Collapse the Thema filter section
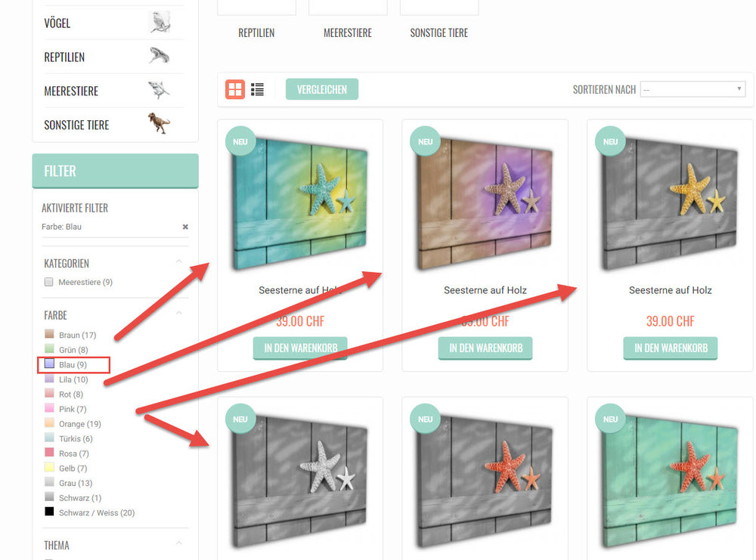This screenshot has height=560, width=756. 179,543
